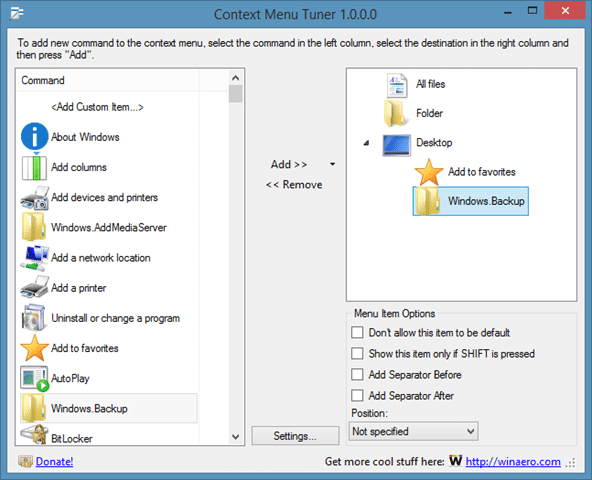The image size is (592, 480).
Task: Click the Windows.AddMediaServer folder icon
Action: tap(34, 227)
